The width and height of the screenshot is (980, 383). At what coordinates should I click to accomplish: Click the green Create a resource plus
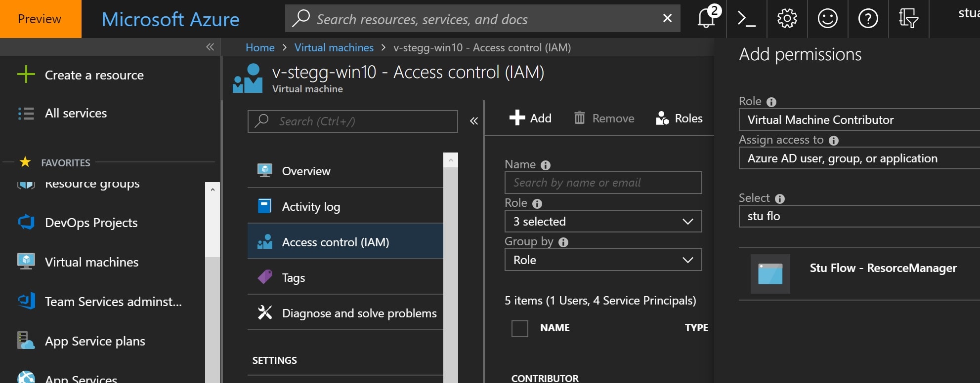pos(26,75)
